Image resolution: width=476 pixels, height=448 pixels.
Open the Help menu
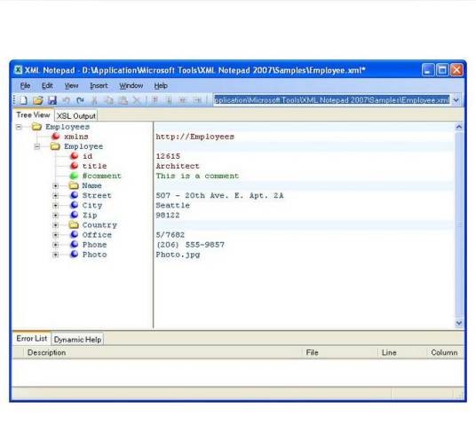click(161, 86)
